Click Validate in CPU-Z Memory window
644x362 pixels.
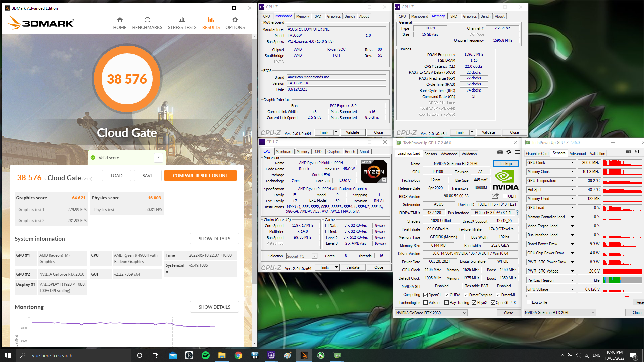tap(488, 132)
